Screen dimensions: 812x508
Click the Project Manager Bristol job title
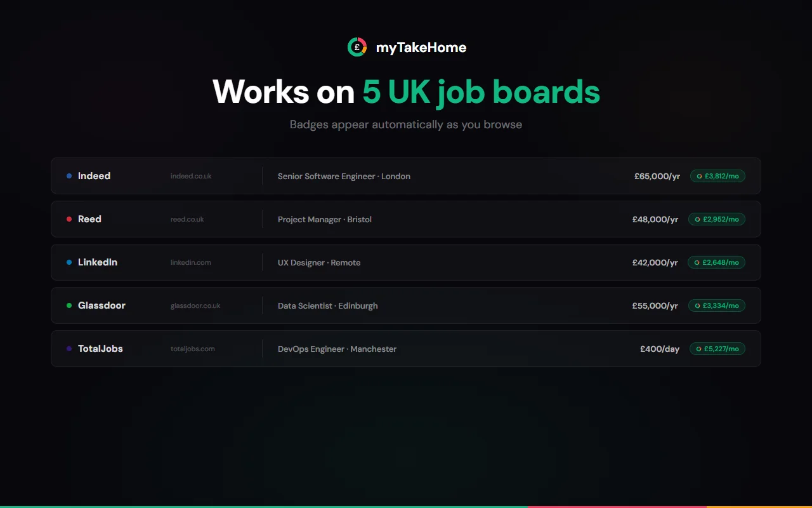point(324,219)
